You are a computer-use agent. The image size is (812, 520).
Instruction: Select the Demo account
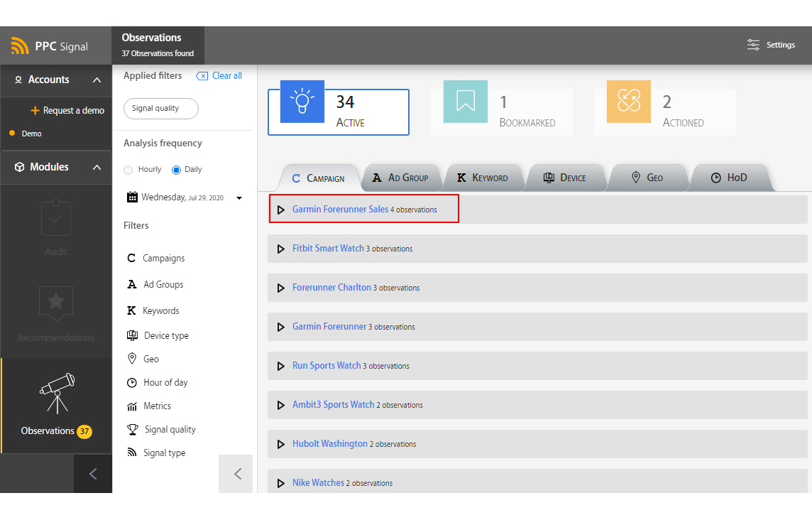[32, 134]
